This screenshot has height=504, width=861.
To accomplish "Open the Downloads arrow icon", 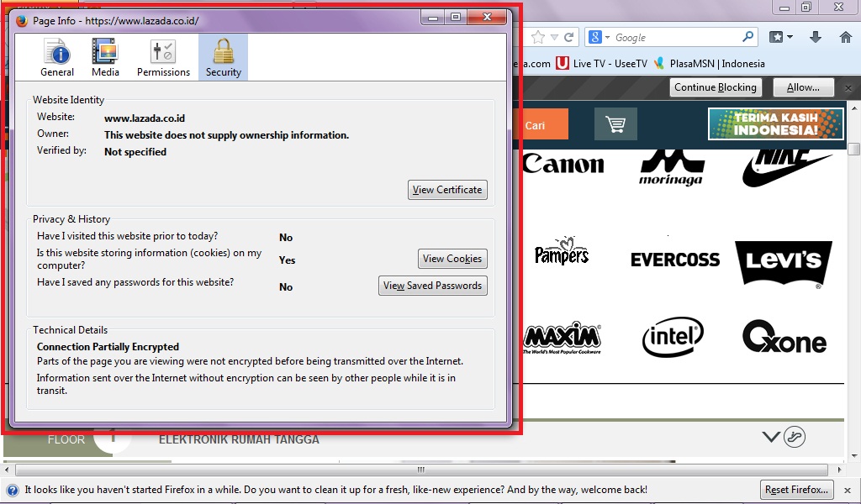I will click(x=816, y=37).
